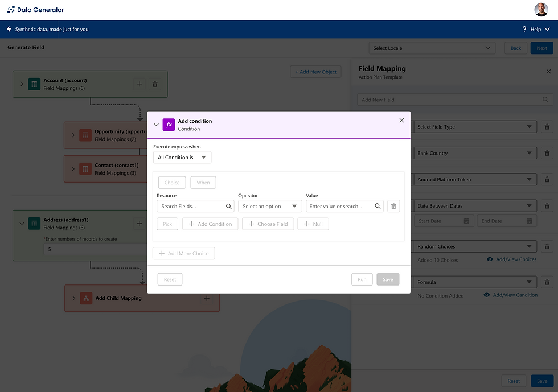Click the Next button
The height and width of the screenshot is (392, 558).
[x=541, y=48]
